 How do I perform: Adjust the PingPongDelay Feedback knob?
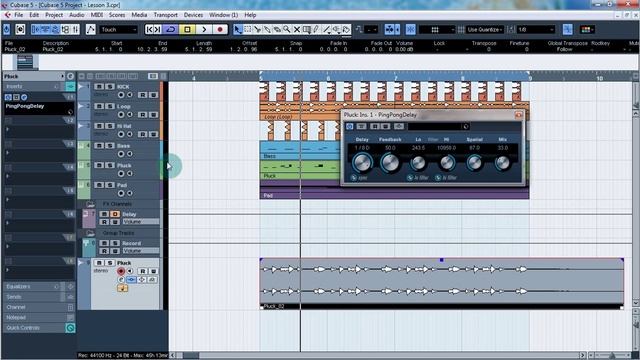tap(390, 162)
